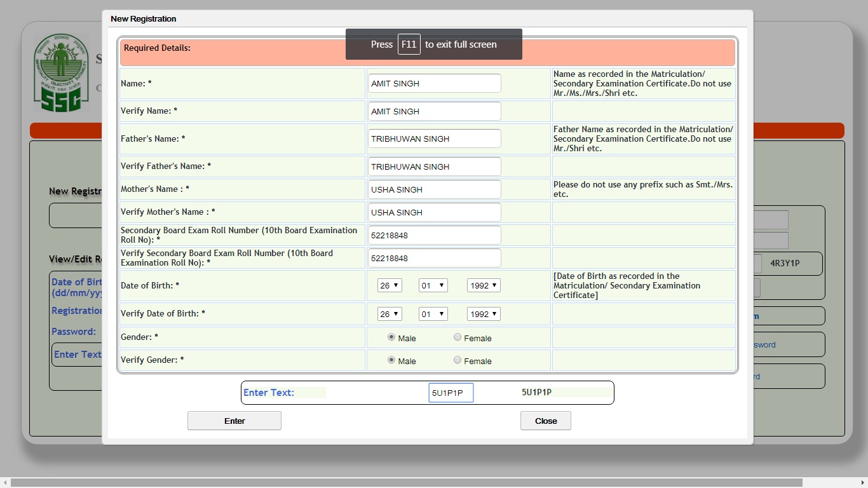Click the "Verify Mother's Name : *" label
The height and width of the screenshot is (488, 868).
tap(168, 212)
